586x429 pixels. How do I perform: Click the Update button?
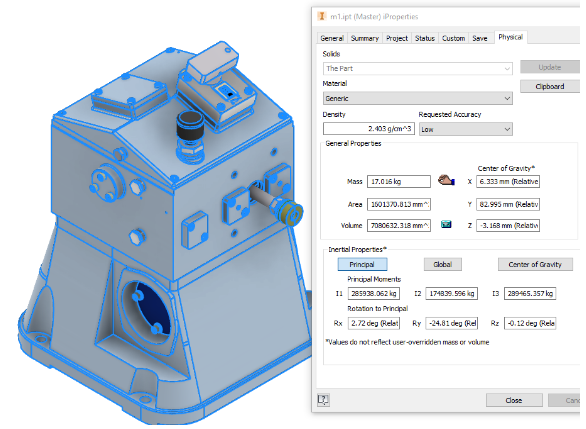coord(550,67)
